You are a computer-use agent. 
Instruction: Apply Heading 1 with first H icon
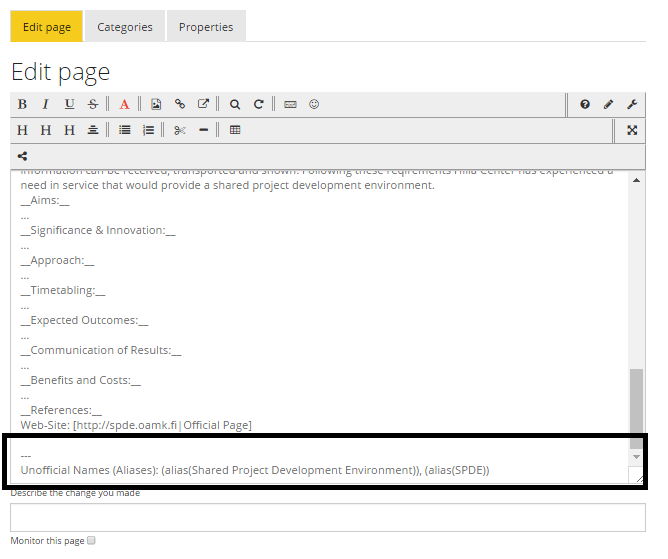(x=22, y=130)
